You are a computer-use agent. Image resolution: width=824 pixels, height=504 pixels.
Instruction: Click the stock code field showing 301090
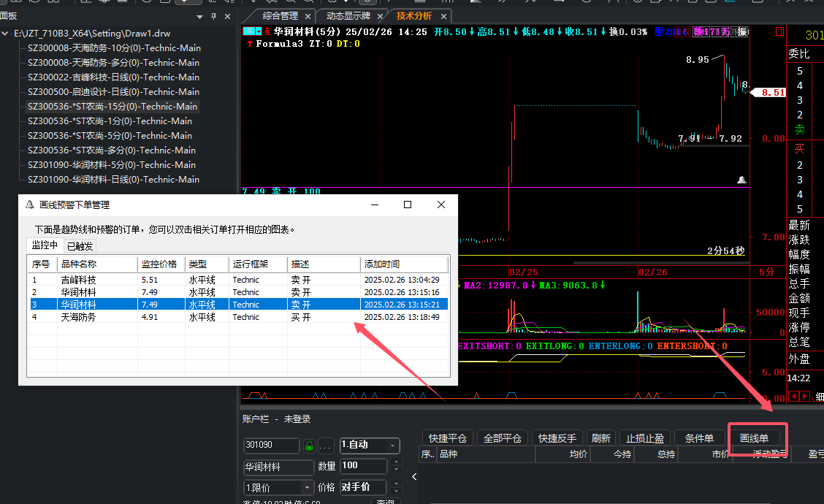[271, 445]
